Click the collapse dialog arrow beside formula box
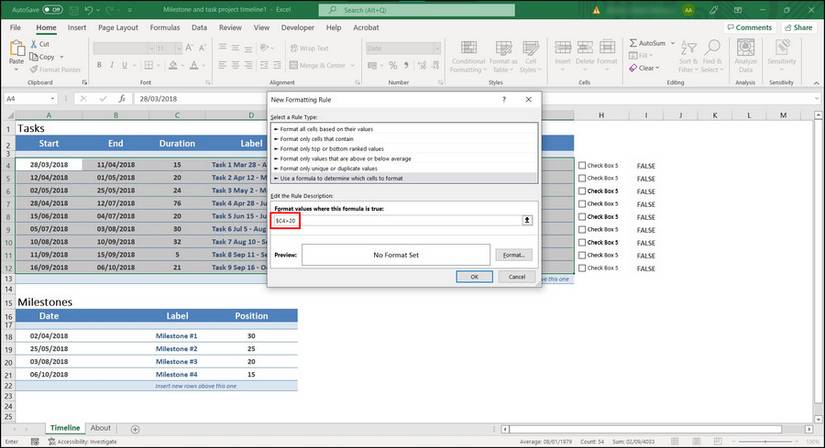 click(526, 220)
